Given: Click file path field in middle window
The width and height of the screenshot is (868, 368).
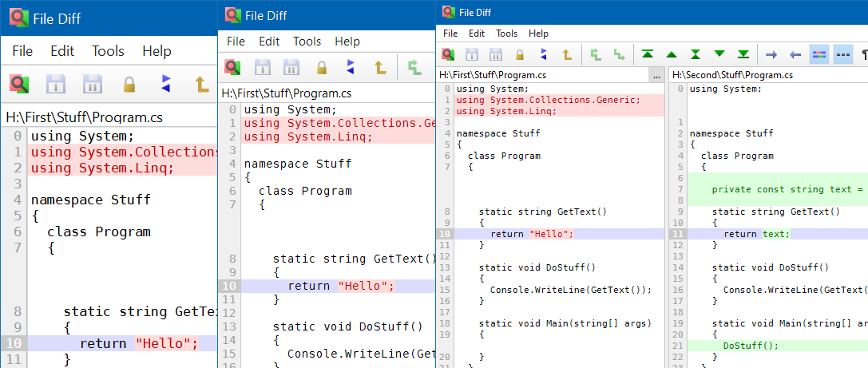Looking at the screenshot, I should point(327,93).
